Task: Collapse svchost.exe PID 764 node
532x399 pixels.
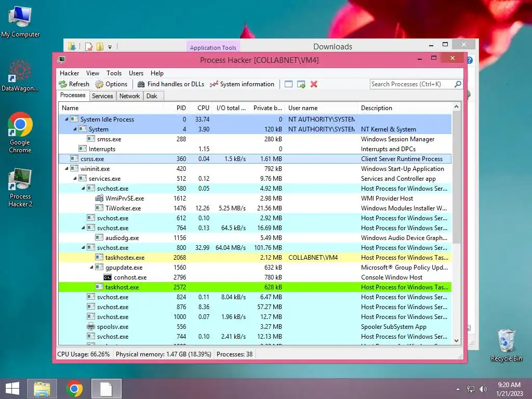Action: tap(83, 228)
